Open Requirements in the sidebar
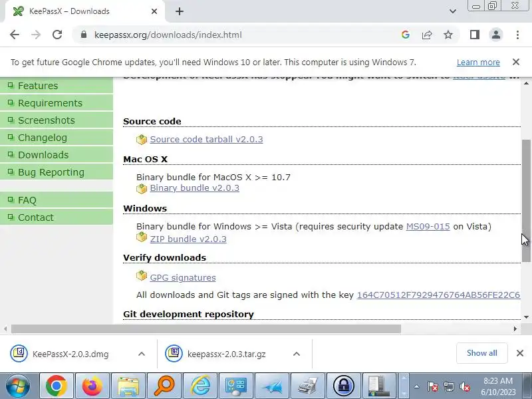Screen dimensions: 532x399 [x=57, y=103]
